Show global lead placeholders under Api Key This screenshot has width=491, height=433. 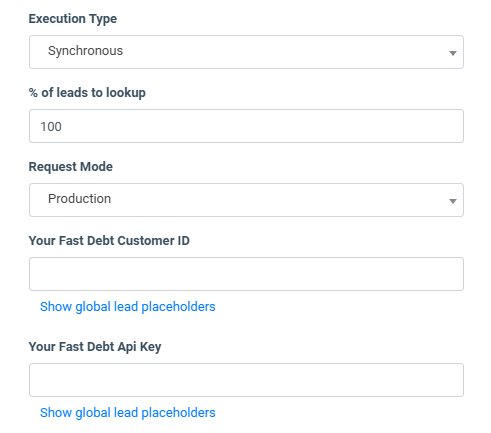[128, 413]
